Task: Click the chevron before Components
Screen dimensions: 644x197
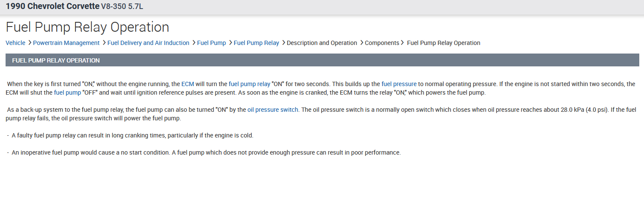Action: (x=361, y=43)
